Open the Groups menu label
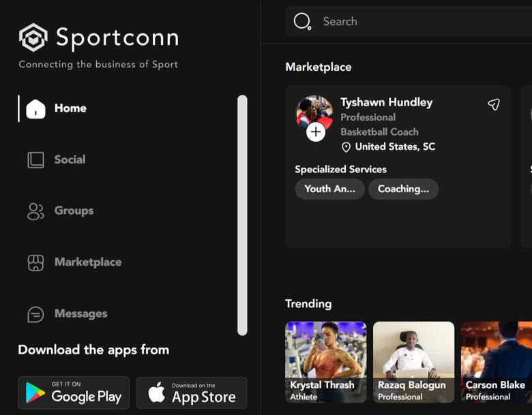 point(74,211)
